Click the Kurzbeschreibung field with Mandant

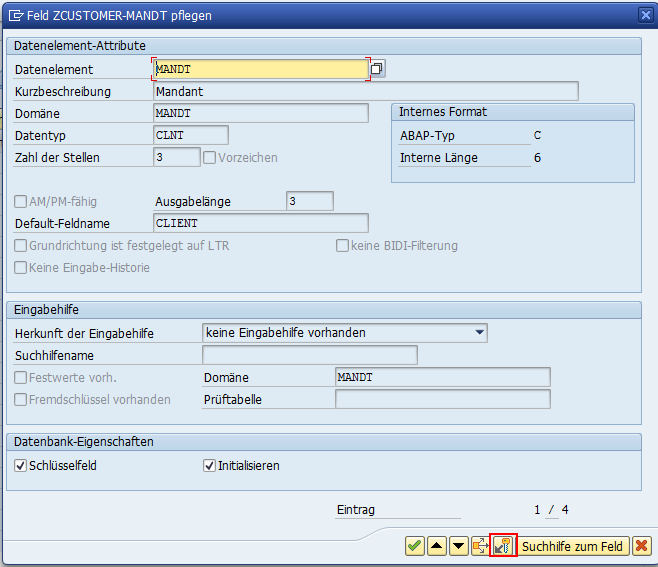coord(365,92)
